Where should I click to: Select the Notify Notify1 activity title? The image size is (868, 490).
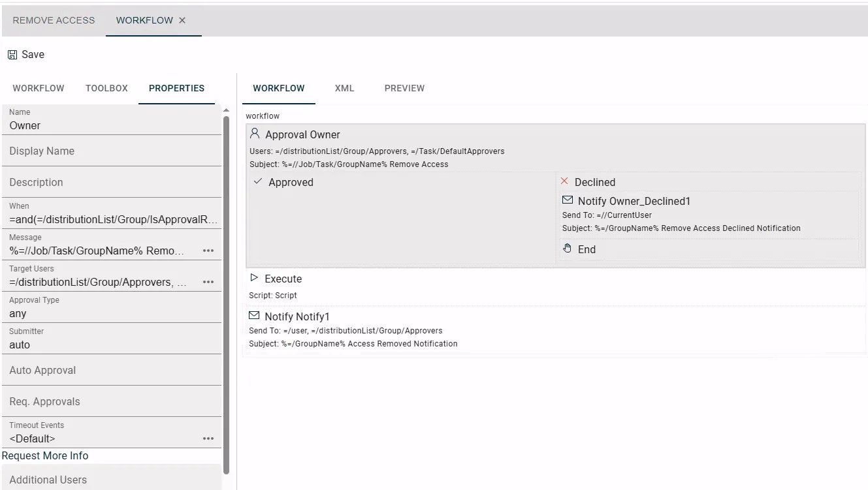[x=297, y=316]
